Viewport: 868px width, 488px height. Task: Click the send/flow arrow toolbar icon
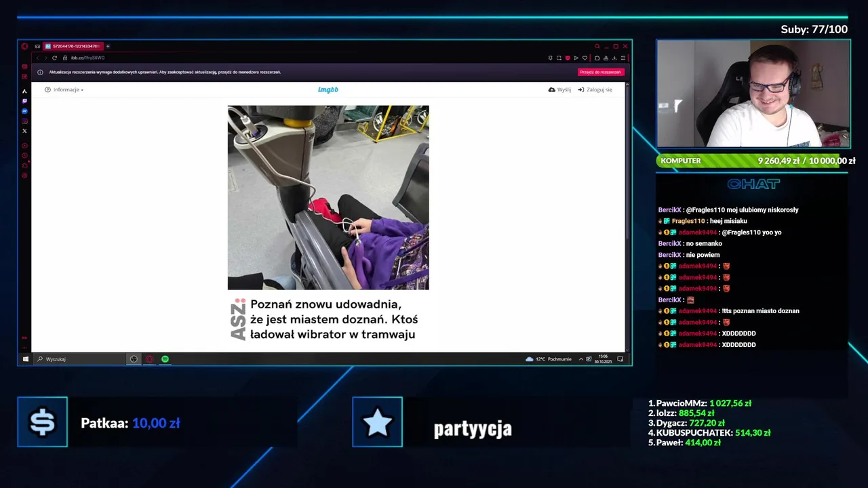(x=576, y=58)
